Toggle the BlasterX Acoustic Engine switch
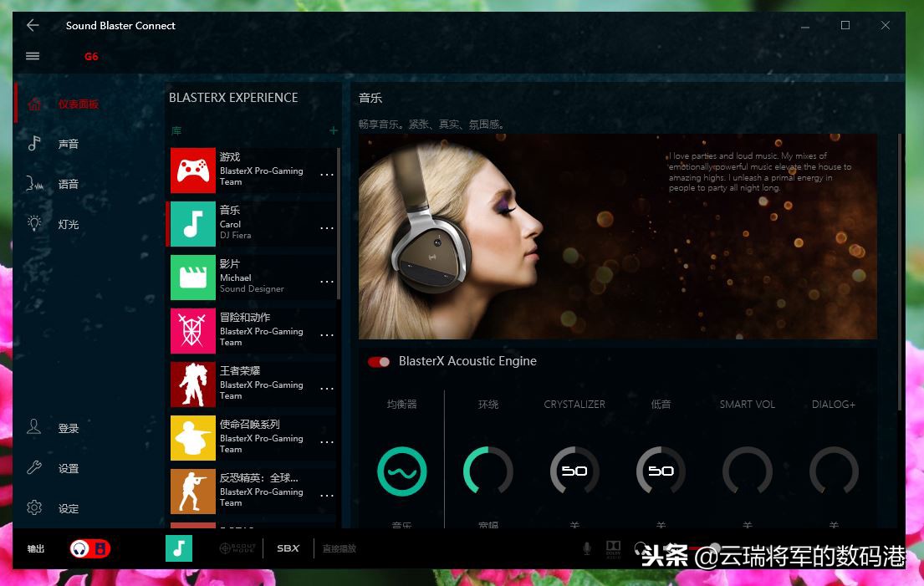924x586 pixels. click(379, 361)
